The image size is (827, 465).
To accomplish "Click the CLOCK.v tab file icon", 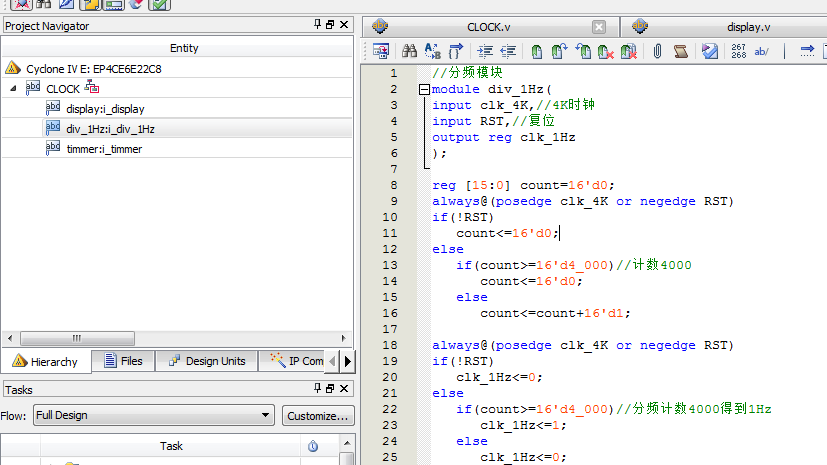I will pyautogui.click(x=380, y=26).
